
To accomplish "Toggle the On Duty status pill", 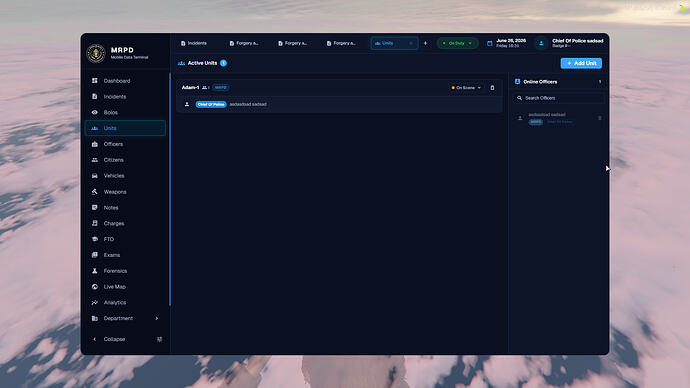I will tap(457, 43).
